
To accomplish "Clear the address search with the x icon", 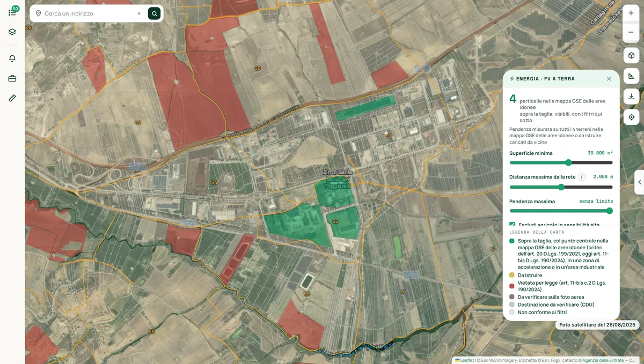I will [x=139, y=13].
